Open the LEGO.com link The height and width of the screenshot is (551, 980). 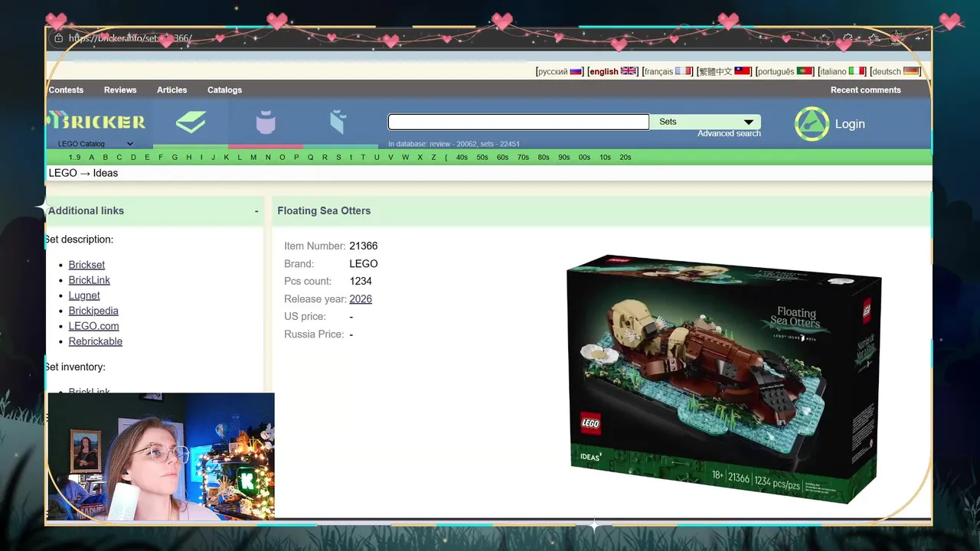click(93, 326)
